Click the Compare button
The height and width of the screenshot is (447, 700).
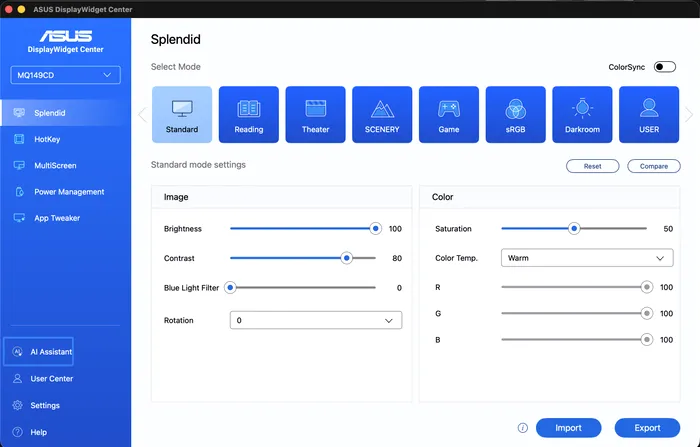coord(654,166)
